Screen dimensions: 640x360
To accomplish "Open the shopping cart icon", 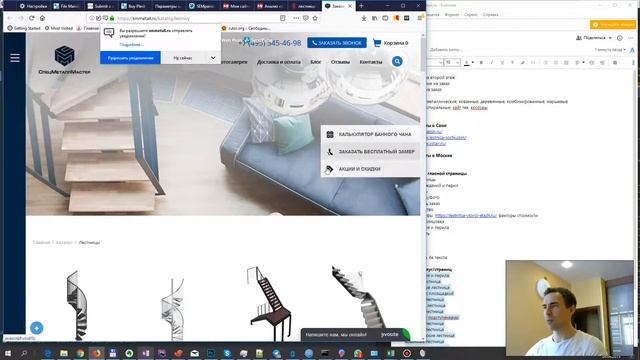I will [x=377, y=43].
